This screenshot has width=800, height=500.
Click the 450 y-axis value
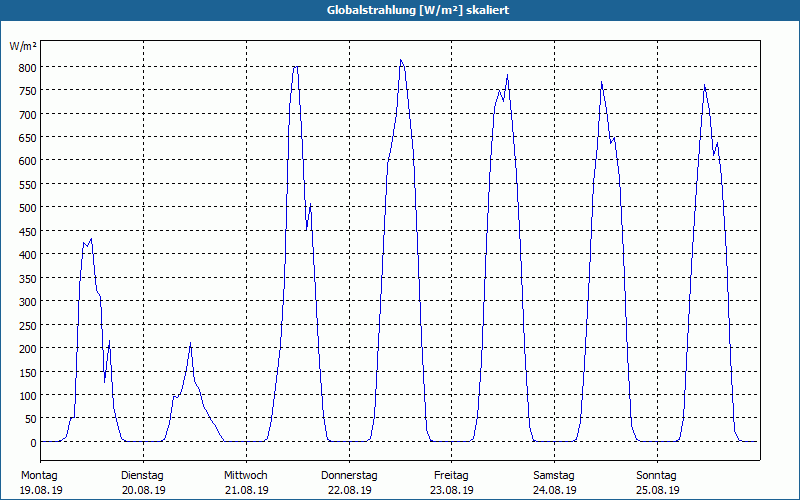tap(28, 232)
